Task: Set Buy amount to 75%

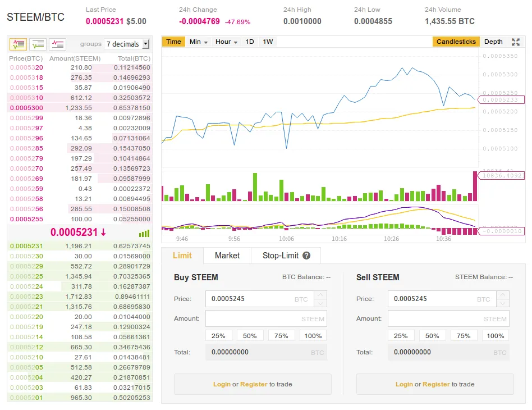Action: pos(281,336)
